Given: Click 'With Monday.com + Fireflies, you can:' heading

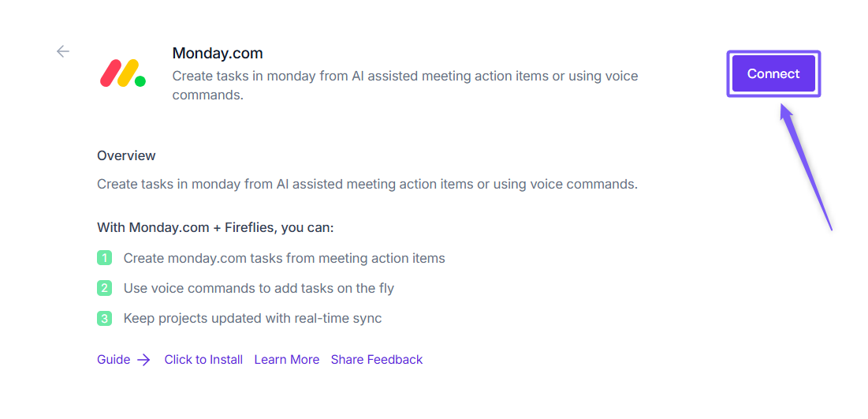Looking at the screenshot, I should (x=215, y=227).
